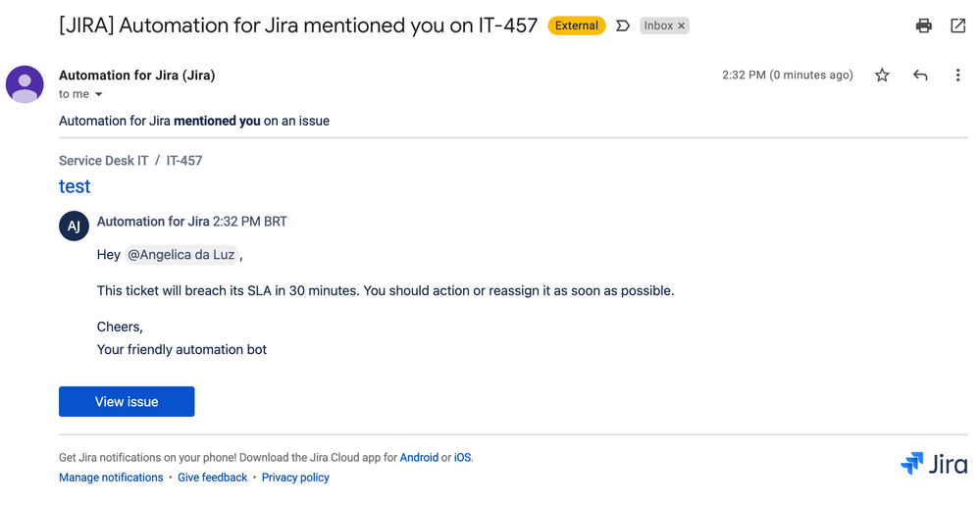Click the purple sender profile avatar

click(x=25, y=84)
